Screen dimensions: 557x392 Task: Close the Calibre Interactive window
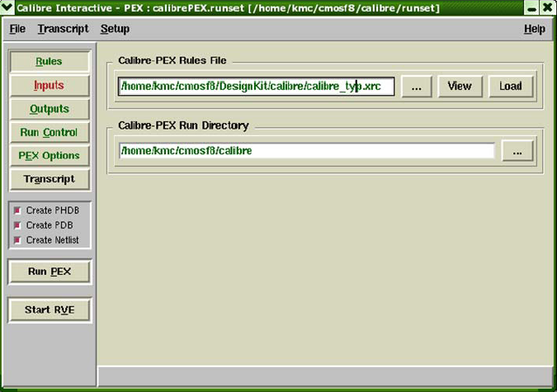[548, 7]
